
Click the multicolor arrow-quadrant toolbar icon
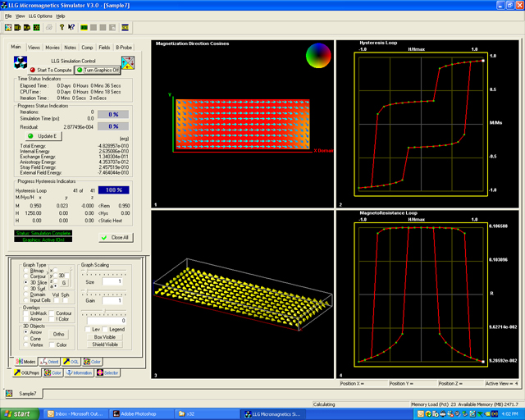pos(8,27)
